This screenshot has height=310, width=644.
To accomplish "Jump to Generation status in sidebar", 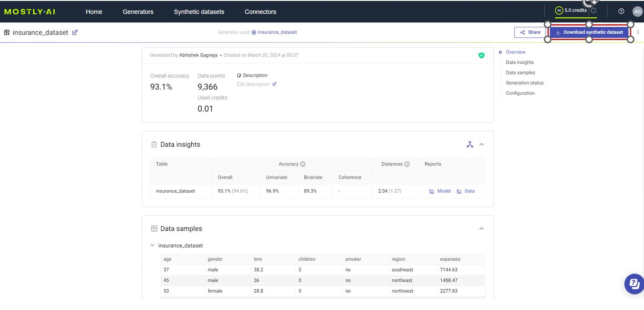I will pyautogui.click(x=524, y=83).
